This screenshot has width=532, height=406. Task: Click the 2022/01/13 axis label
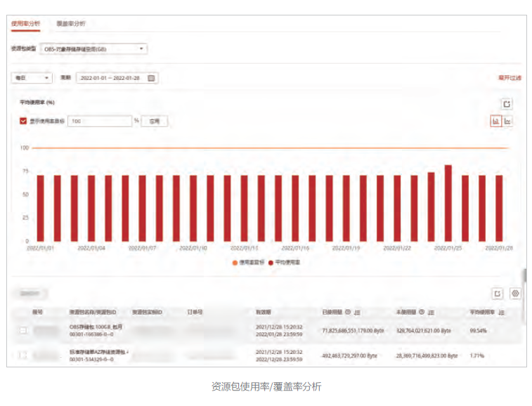(245, 248)
